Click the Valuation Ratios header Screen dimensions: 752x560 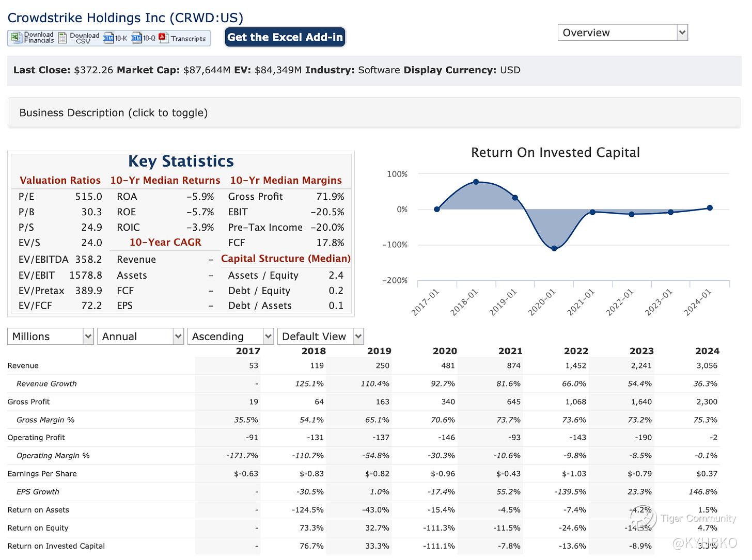pos(60,180)
